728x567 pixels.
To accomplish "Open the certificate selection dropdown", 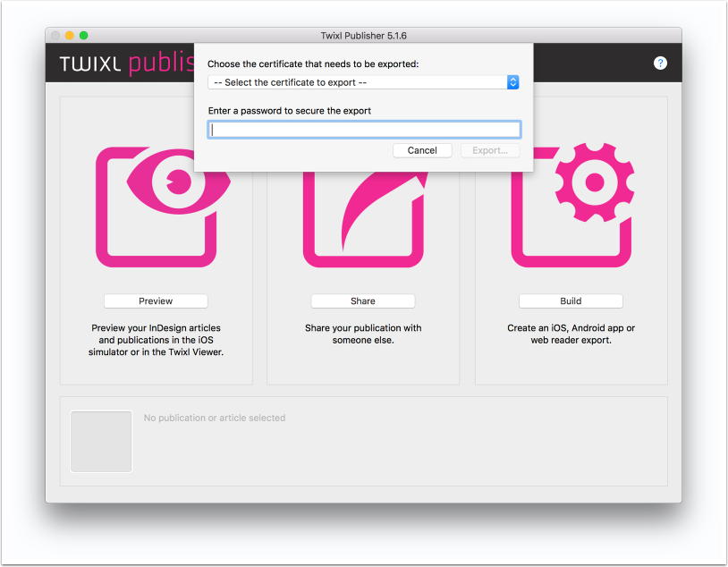I will 363,82.
